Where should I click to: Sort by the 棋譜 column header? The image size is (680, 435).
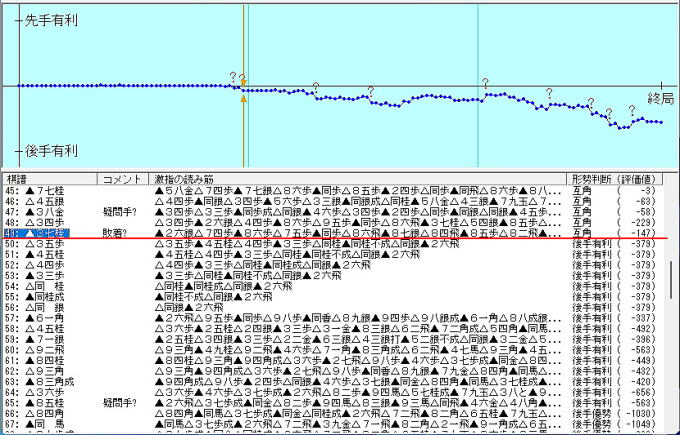(x=22, y=178)
